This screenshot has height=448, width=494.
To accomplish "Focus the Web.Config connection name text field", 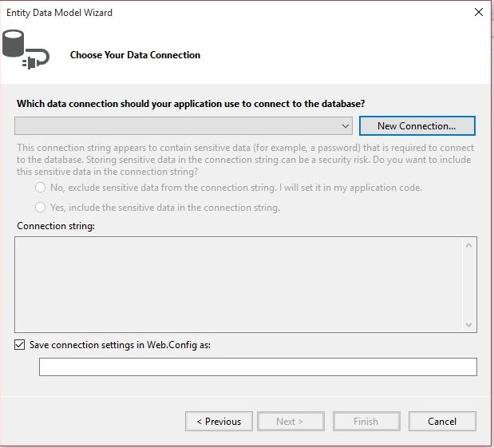I will (258, 367).
